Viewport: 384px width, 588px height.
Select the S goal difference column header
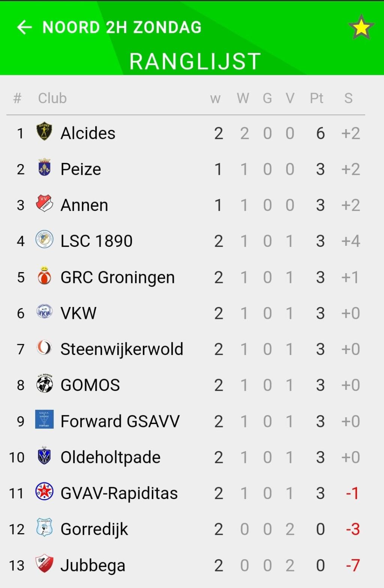tap(348, 98)
